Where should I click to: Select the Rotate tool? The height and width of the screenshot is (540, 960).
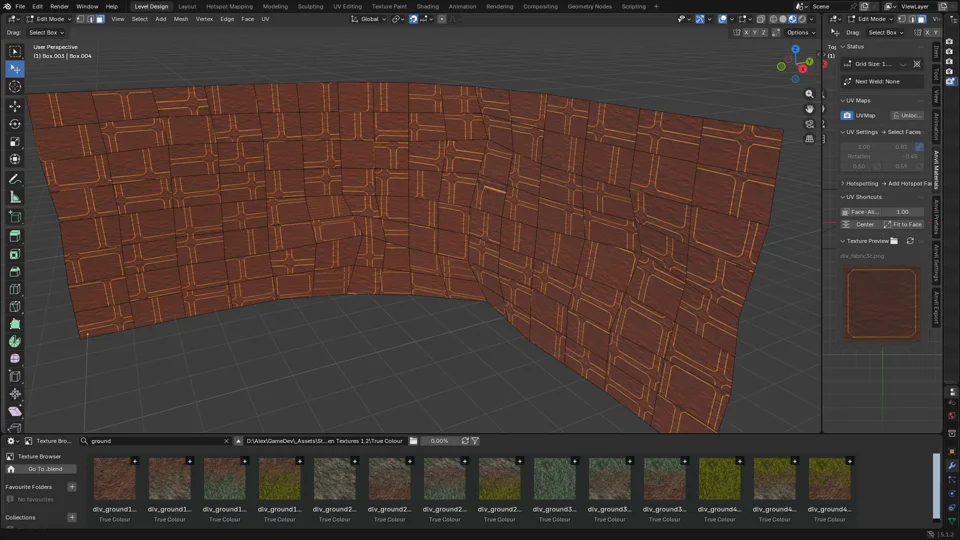point(15,124)
